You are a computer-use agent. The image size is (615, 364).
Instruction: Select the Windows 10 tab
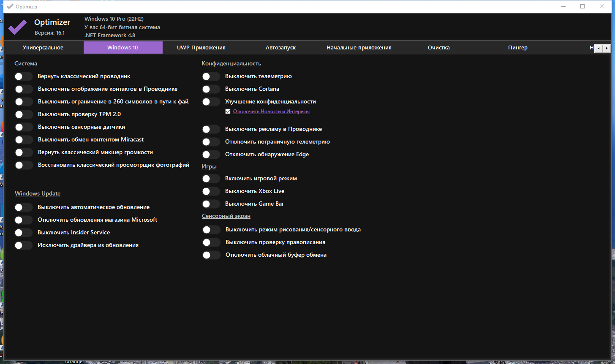(x=123, y=48)
